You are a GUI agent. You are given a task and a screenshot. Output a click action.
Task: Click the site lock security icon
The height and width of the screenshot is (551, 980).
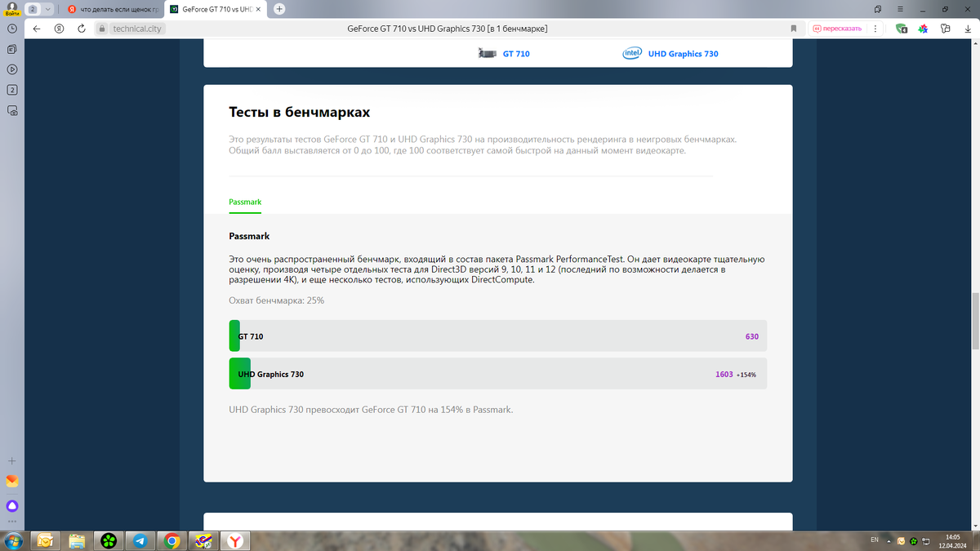tap(102, 28)
